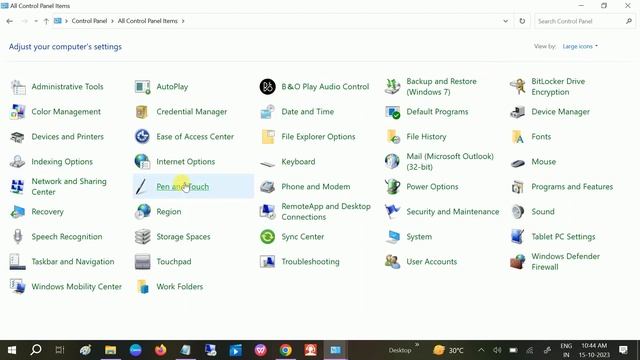The image size is (640, 360).
Task: Open the BitLocker Drive Encryption icon
Action: [518, 87]
